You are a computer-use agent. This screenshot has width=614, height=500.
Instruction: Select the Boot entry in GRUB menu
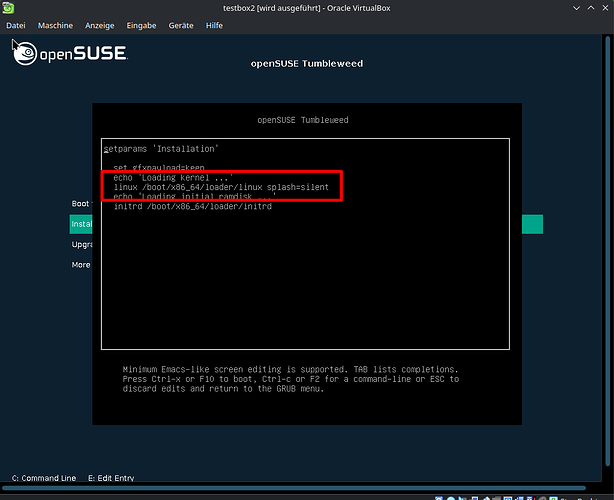click(80, 204)
